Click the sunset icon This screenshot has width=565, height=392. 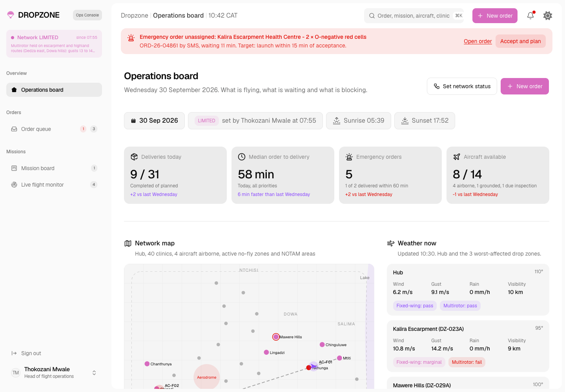[405, 121]
